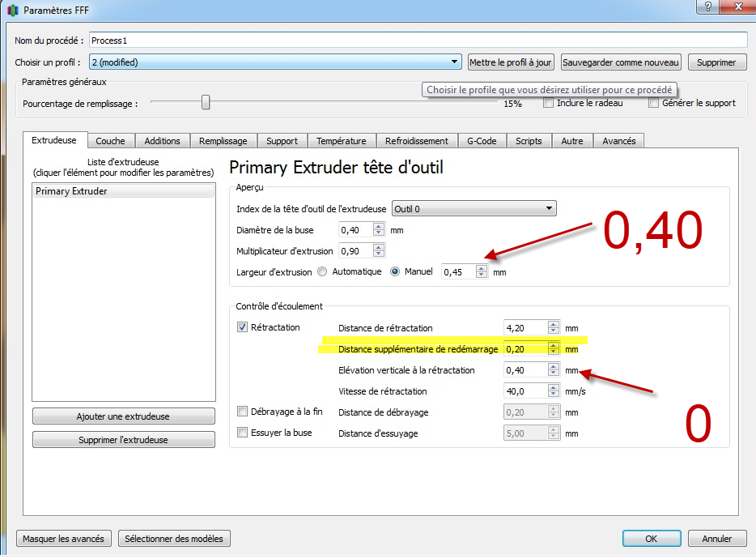Switch to the Couche tab
756x559 pixels.
[110, 141]
